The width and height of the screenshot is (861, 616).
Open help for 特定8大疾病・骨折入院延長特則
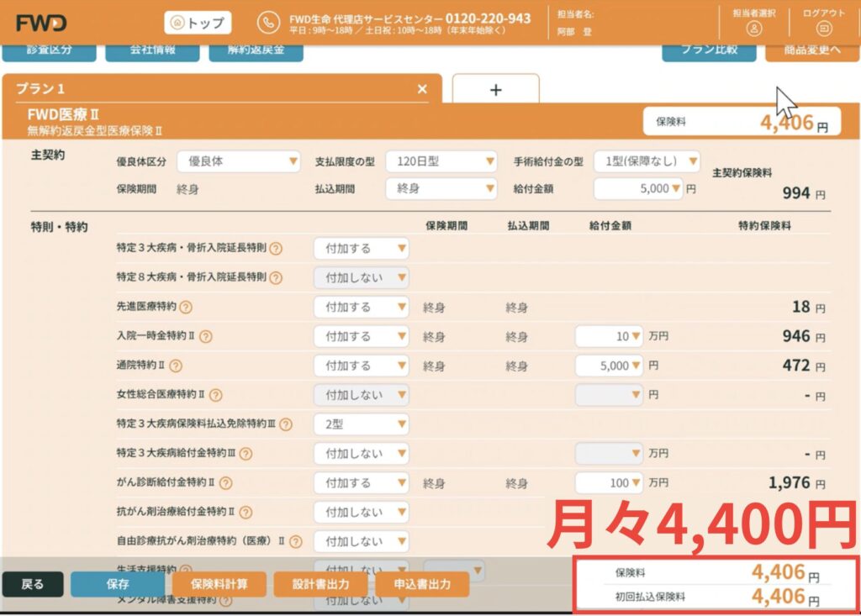276,278
